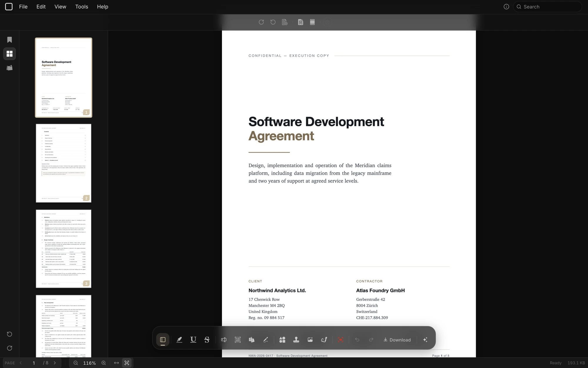Click the current page number field
This screenshot has height=368, width=588.
coord(34,363)
